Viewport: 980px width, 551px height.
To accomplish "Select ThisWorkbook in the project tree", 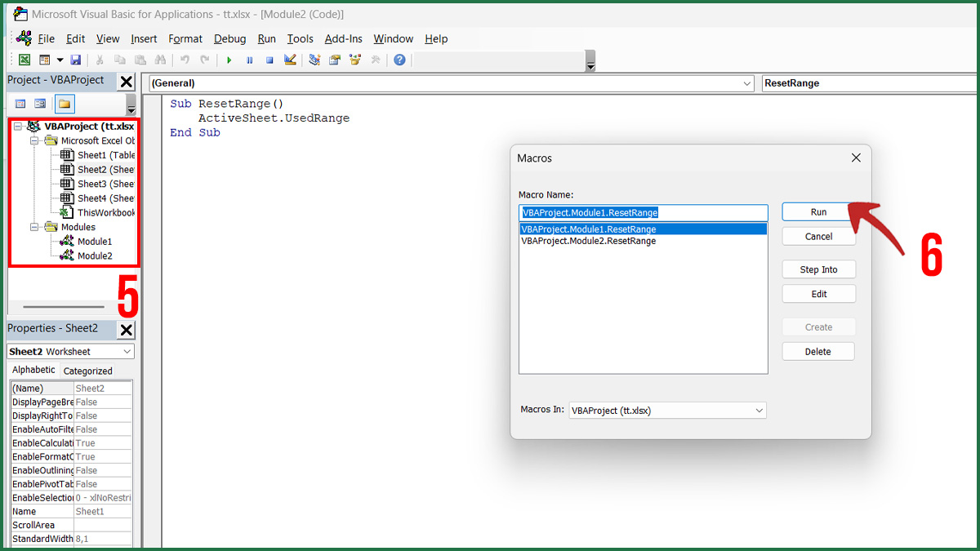I will click(x=106, y=212).
